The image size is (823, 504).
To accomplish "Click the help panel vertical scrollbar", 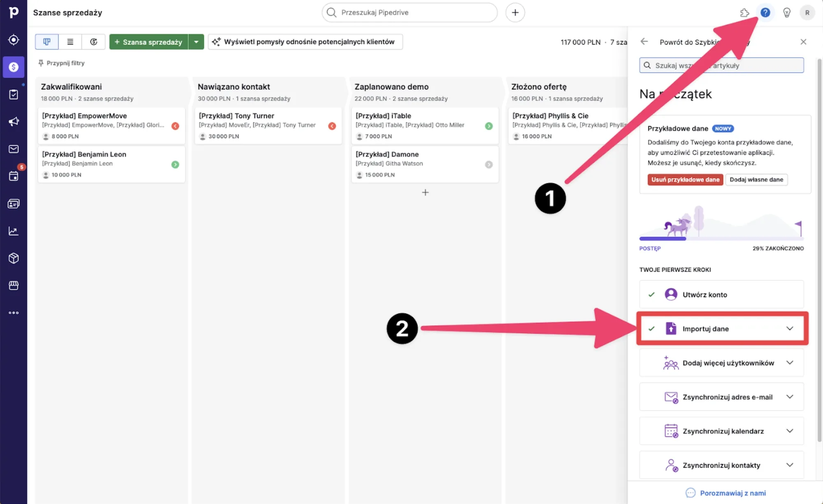I will point(819,251).
